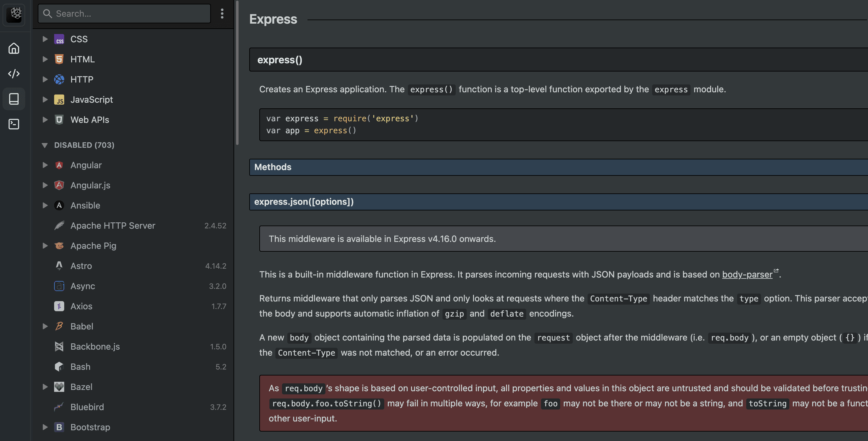Click the Async documentation icon

[x=59, y=286]
